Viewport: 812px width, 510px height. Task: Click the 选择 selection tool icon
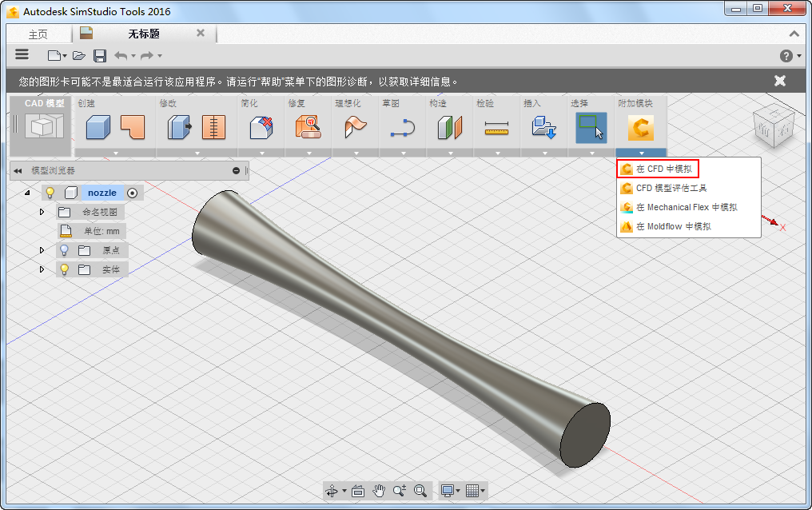591,128
